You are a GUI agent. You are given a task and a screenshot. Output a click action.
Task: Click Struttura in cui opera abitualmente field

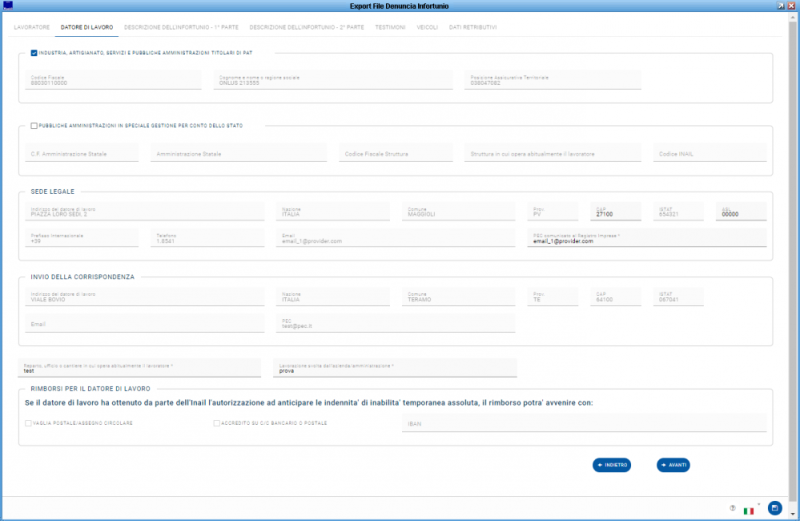[x=553, y=153]
